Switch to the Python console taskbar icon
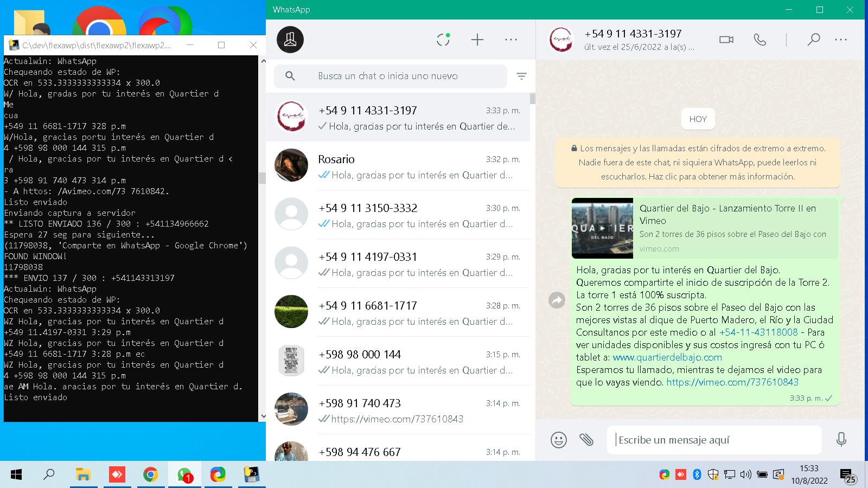 tap(252, 475)
